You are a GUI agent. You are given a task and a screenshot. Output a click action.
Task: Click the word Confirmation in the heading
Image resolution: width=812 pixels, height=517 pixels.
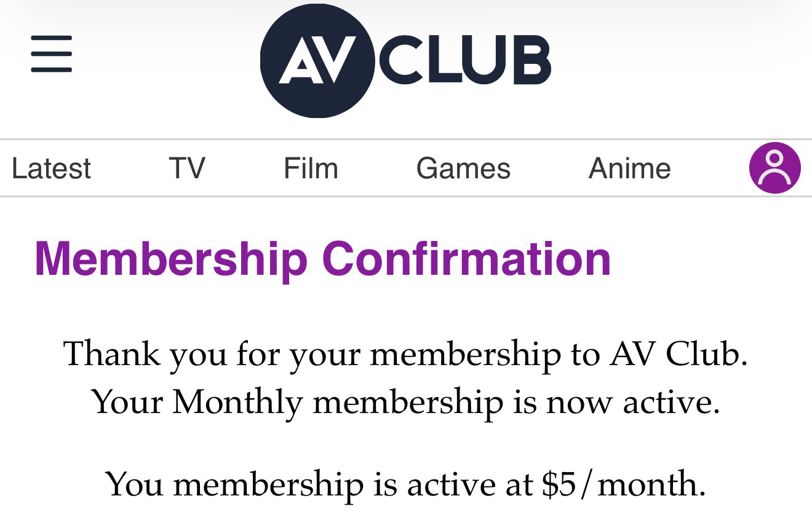tap(466, 259)
